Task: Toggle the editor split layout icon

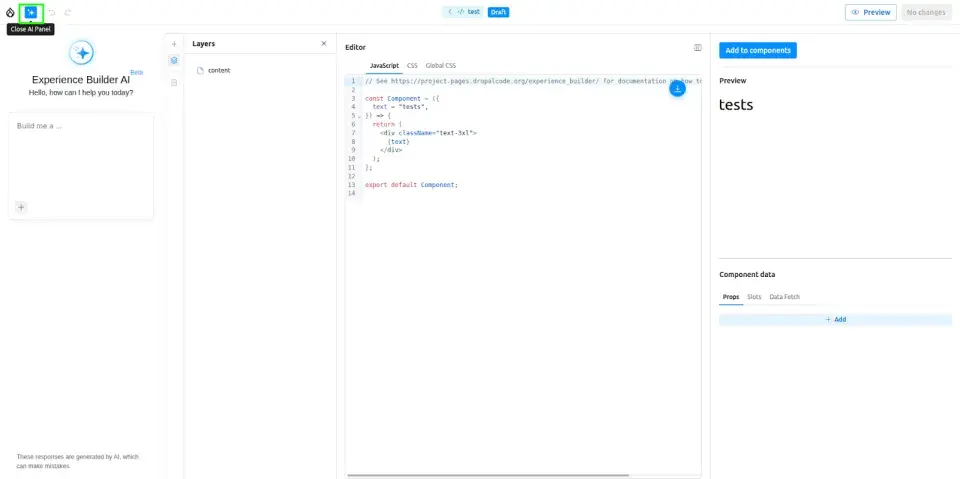Action: (x=697, y=47)
